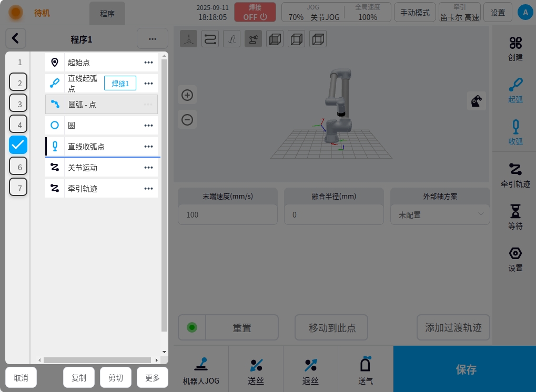Image resolution: width=536 pixels, height=392 pixels.
Task: Click the 移动到此点 button
Action: (331, 328)
